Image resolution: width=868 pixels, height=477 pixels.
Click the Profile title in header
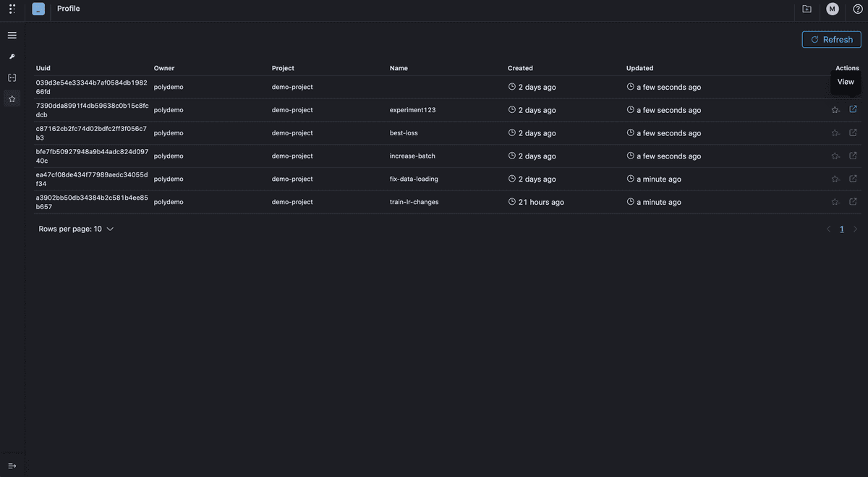click(x=69, y=9)
